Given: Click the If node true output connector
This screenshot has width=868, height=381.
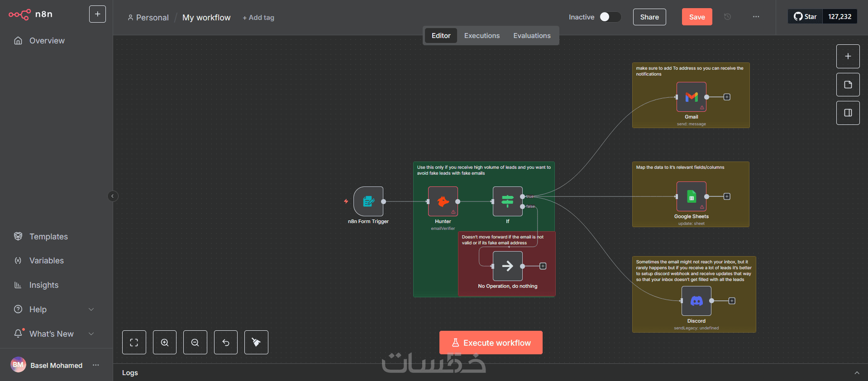Looking at the screenshot, I should pos(523,196).
